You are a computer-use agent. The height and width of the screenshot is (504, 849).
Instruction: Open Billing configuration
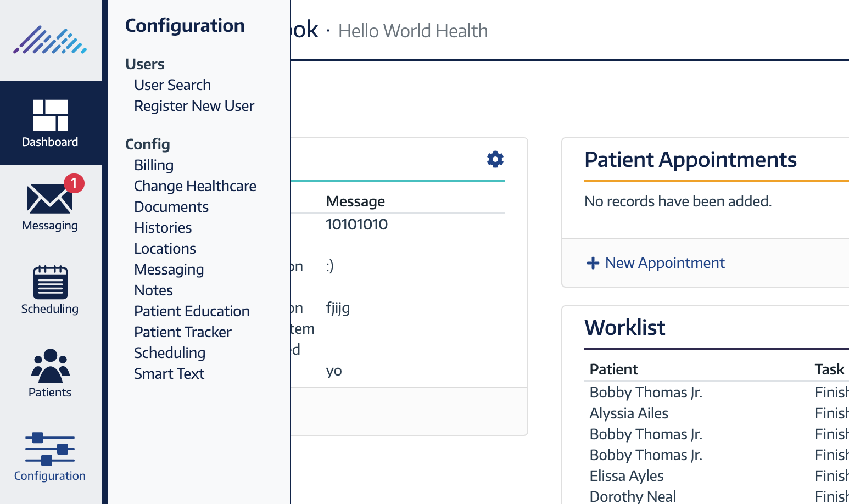(x=154, y=165)
